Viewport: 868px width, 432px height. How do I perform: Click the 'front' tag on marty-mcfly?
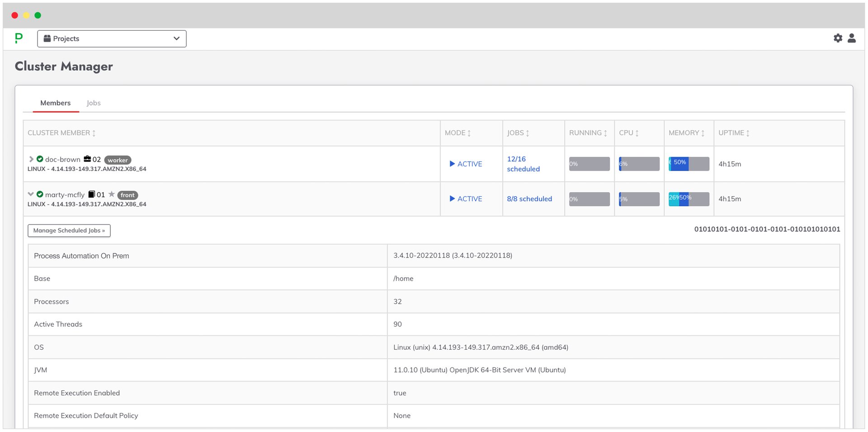pos(127,195)
